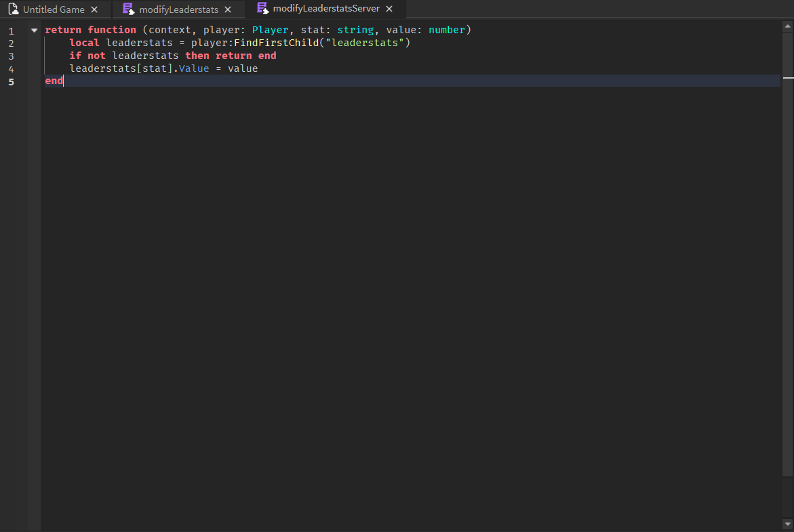The width and height of the screenshot is (794, 532).
Task: Close the modifyLeaderstatsServer tab with its X icon
Action: 389,9
